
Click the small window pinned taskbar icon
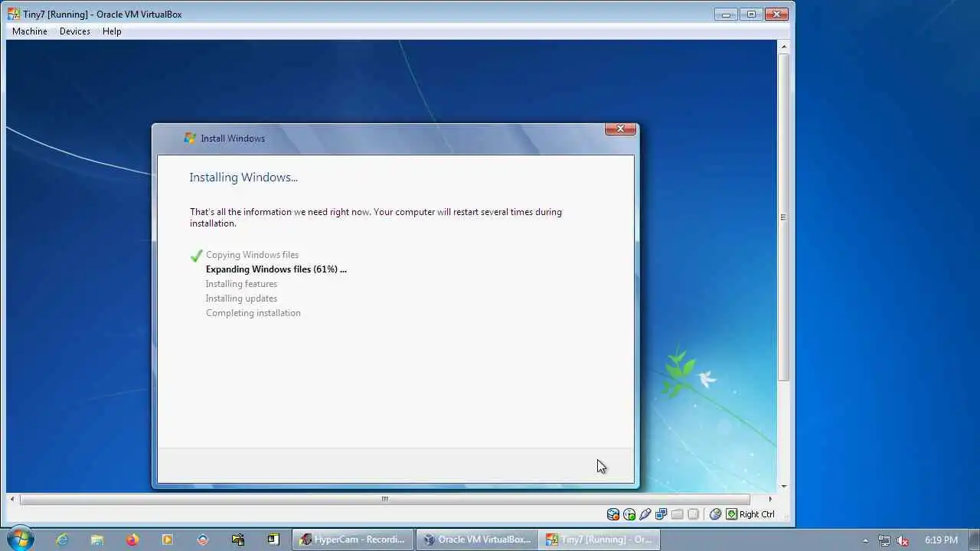(273, 540)
